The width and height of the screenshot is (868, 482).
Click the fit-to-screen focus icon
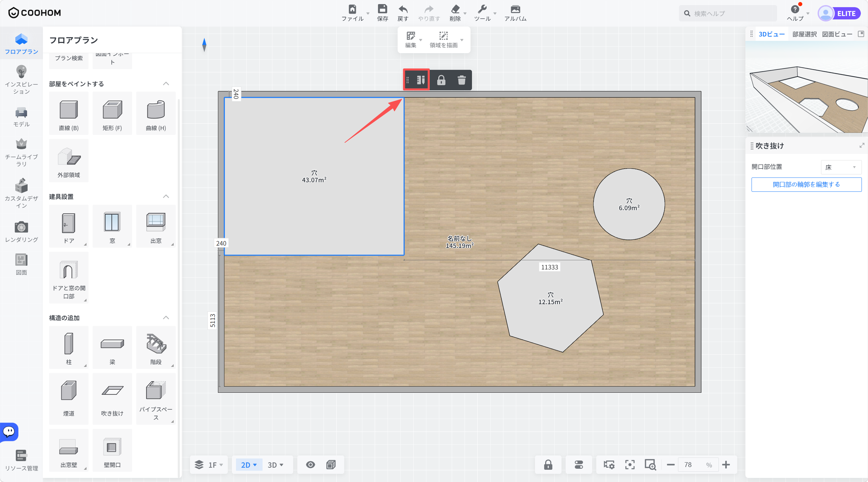pyautogui.click(x=630, y=465)
